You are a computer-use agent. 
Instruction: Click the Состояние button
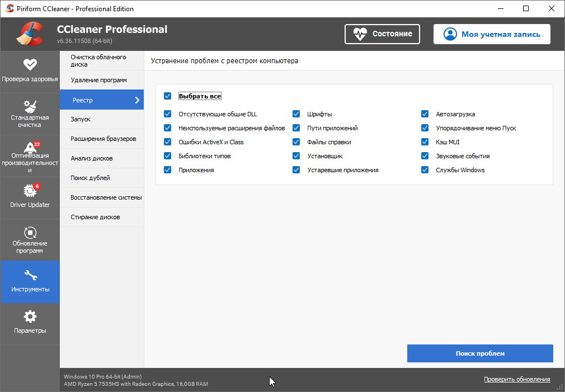click(x=382, y=34)
